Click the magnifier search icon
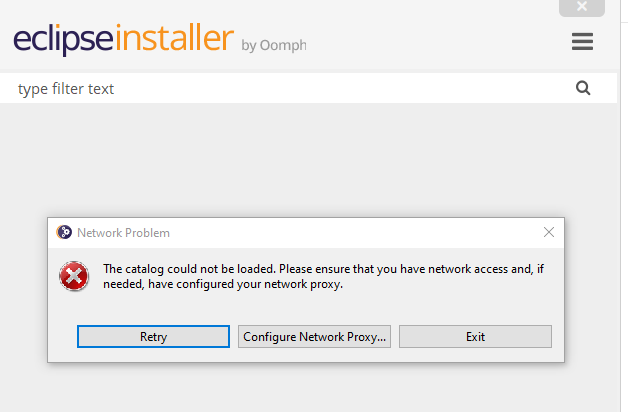This screenshot has width=628, height=412. click(583, 88)
